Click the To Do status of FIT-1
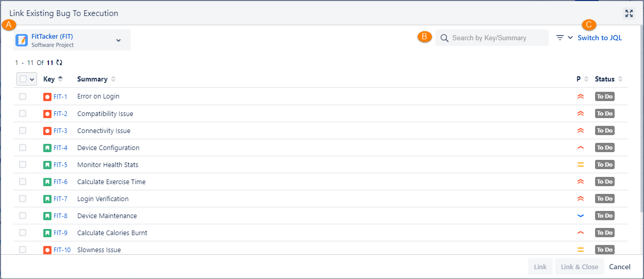The image size is (644, 279). [x=605, y=96]
